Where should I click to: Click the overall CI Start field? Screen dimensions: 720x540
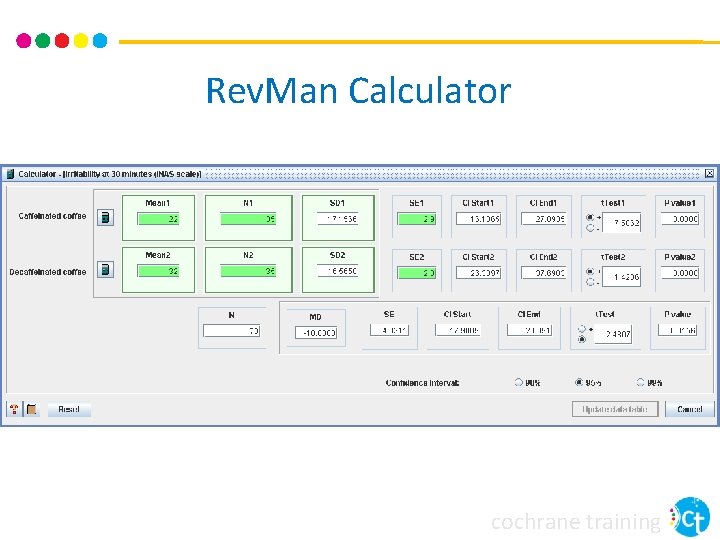click(458, 330)
